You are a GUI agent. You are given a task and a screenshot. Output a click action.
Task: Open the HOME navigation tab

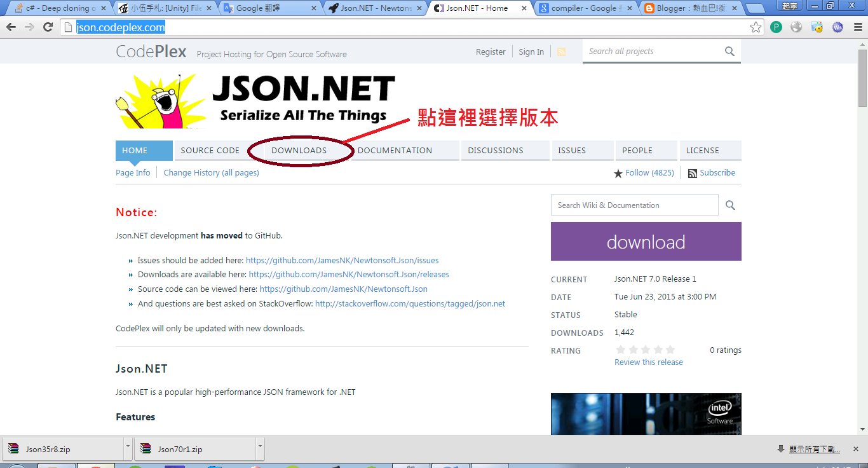[144, 151]
